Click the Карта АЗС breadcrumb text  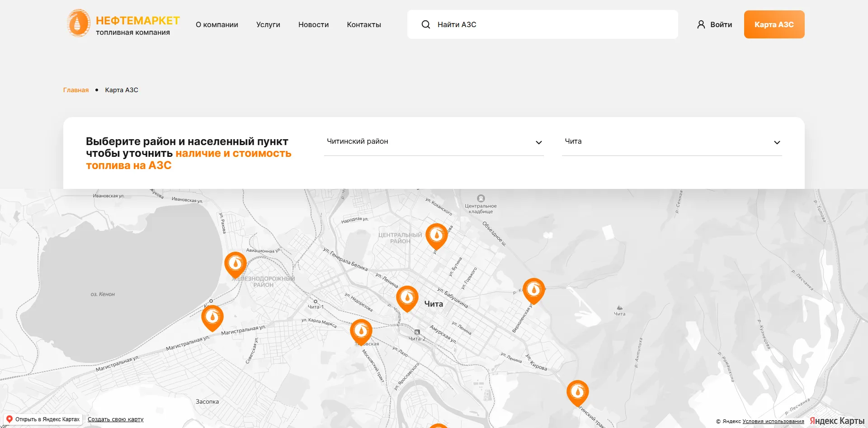[x=122, y=90]
